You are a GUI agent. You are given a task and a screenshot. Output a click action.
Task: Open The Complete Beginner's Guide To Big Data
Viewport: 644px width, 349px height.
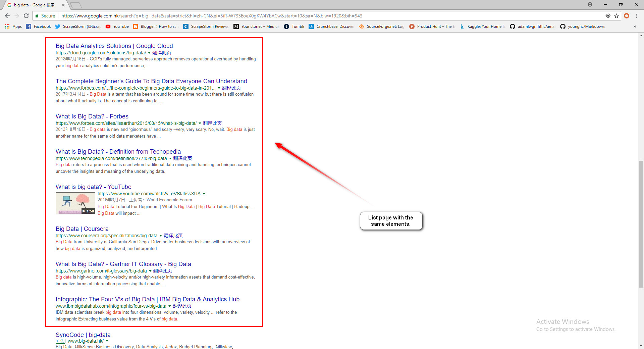click(x=151, y=81)
